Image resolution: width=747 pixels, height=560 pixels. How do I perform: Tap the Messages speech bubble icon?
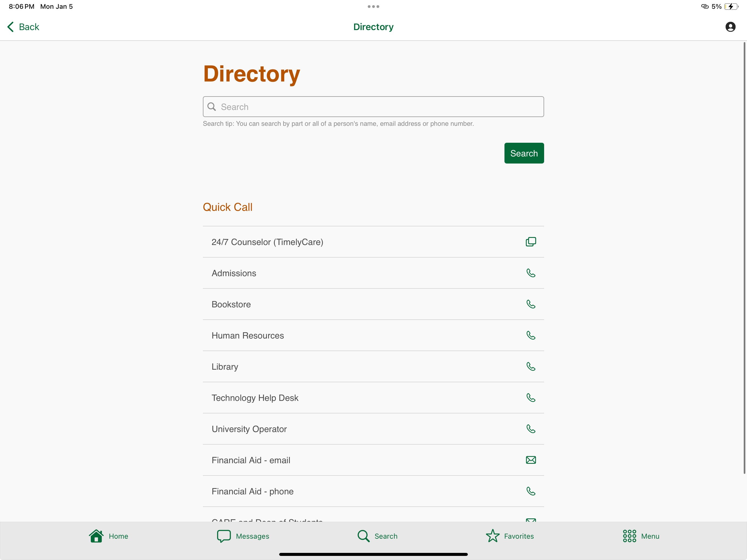coord(224,536)
